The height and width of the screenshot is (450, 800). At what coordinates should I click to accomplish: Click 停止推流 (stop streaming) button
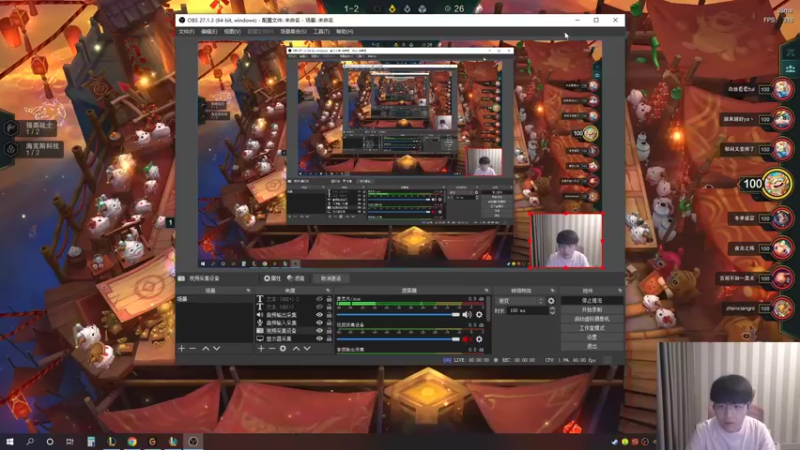pos(592,301)
